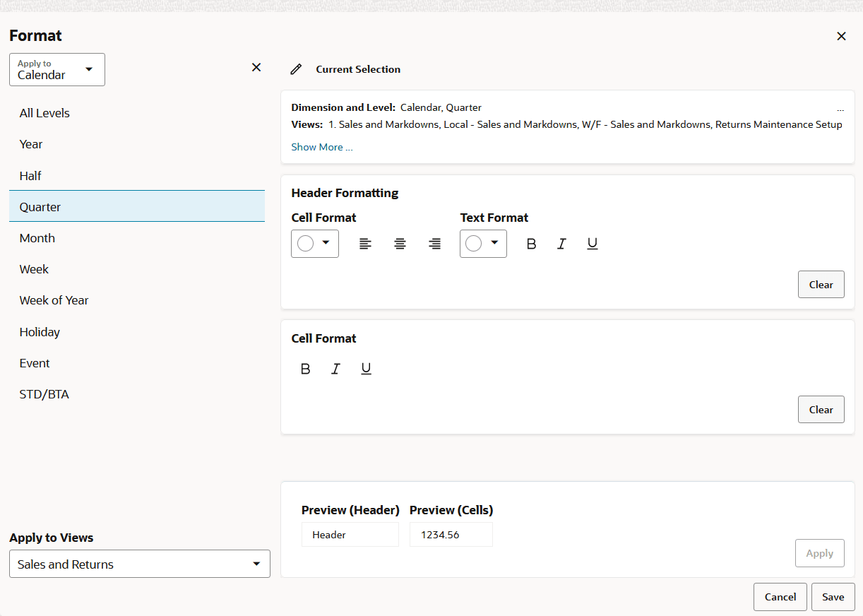Select All Levels in the level list
This screenshot has height=616, width=863.
pos(137,113)
